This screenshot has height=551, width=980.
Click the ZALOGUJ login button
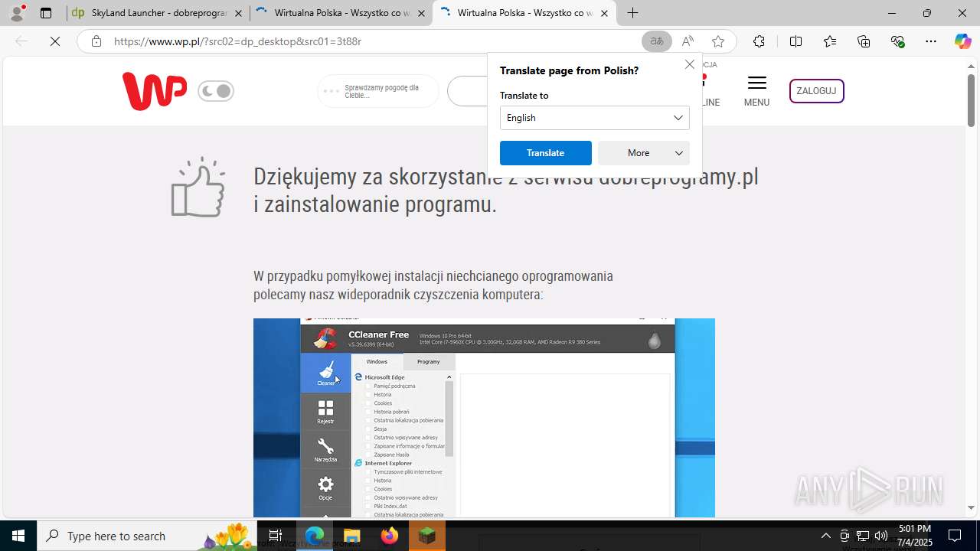[816, 91]
